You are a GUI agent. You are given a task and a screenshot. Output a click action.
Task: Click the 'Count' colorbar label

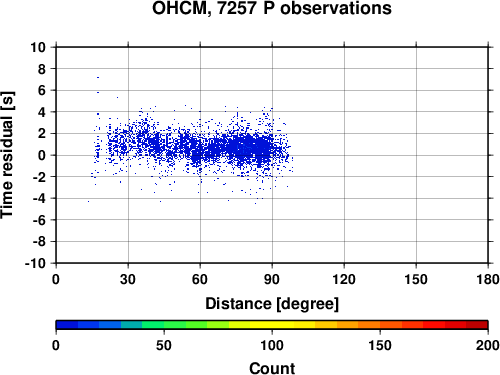coord(272,368)
